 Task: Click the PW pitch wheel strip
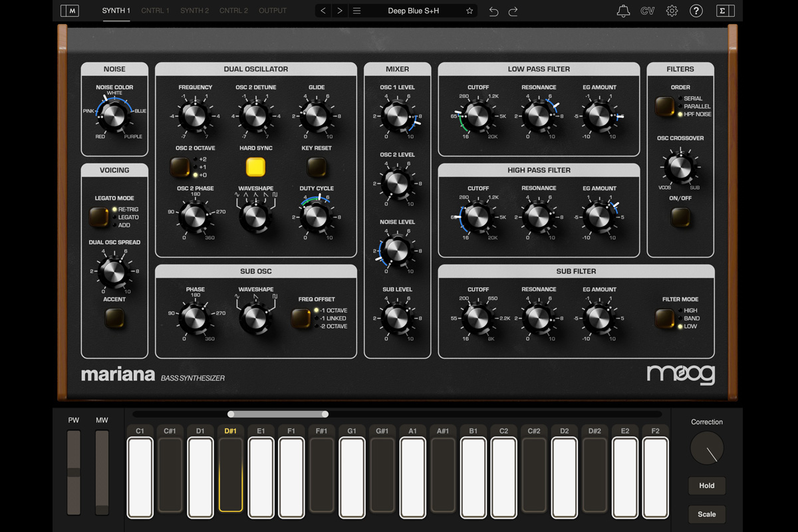[74, 473]
